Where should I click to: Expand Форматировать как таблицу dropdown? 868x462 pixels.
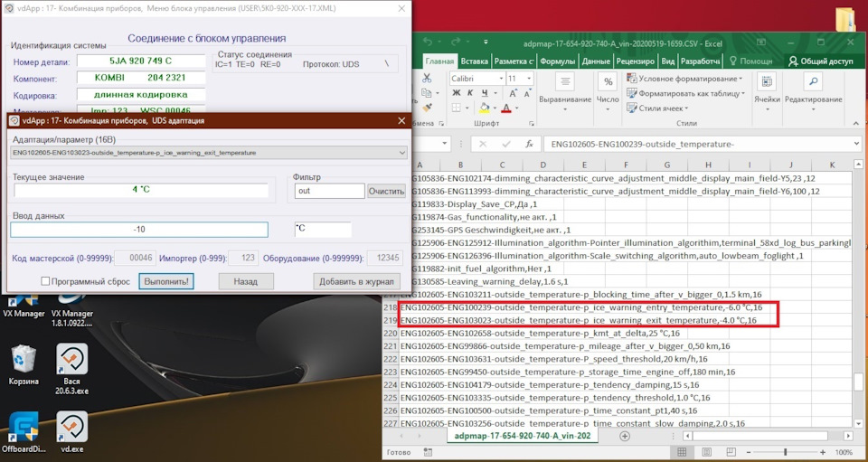click(743, 93)
